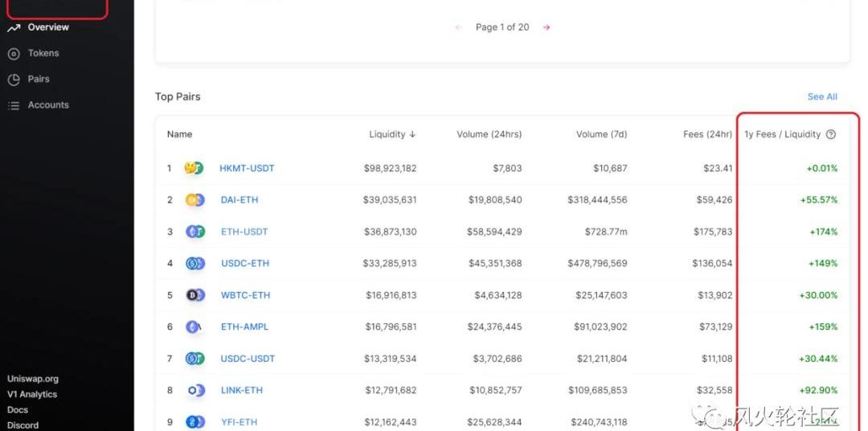
Task: Click the ETH-AMPL pair token icon
Action: point(194,327)
